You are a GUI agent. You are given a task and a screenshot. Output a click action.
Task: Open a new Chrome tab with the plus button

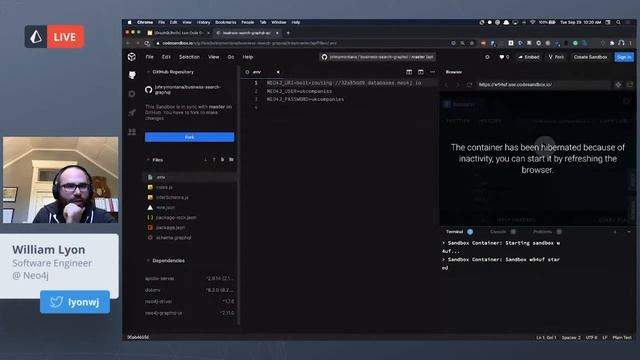click(288, 33)
